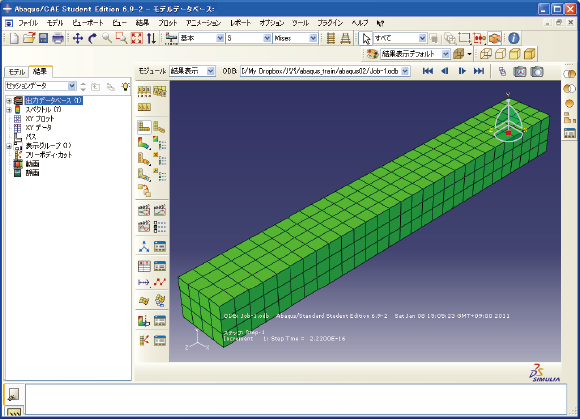Click the context help arrow icon
580x420 pixels.
click(380, 23)
